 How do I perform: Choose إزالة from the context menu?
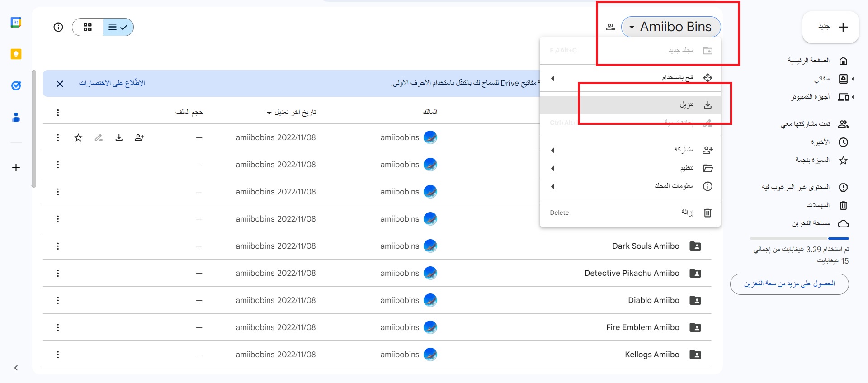[x=630, y=213]
